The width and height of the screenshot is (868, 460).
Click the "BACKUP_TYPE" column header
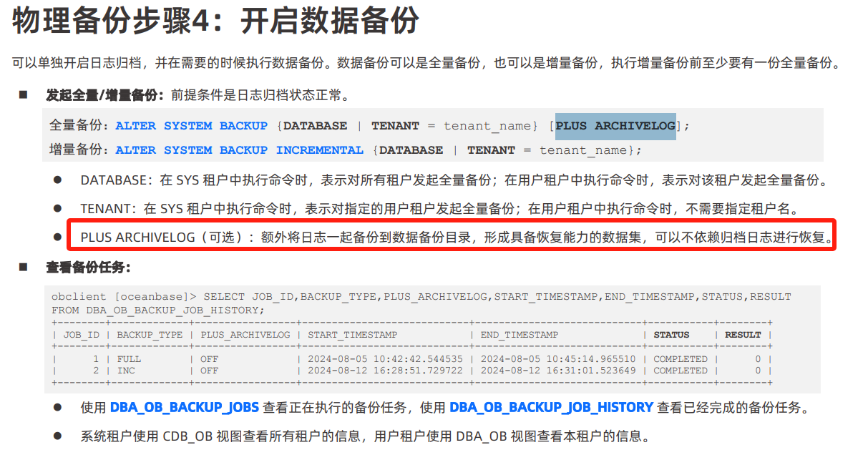coord(150,335)
